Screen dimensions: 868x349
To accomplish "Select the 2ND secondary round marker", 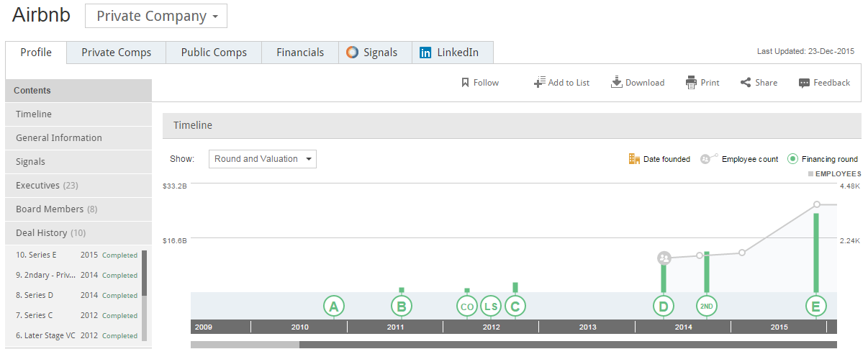I will click(x=707, y=307).
